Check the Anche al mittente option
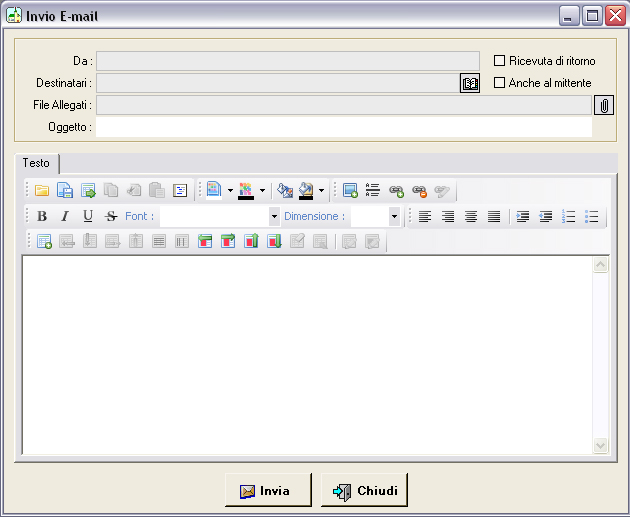 [500, 83]
